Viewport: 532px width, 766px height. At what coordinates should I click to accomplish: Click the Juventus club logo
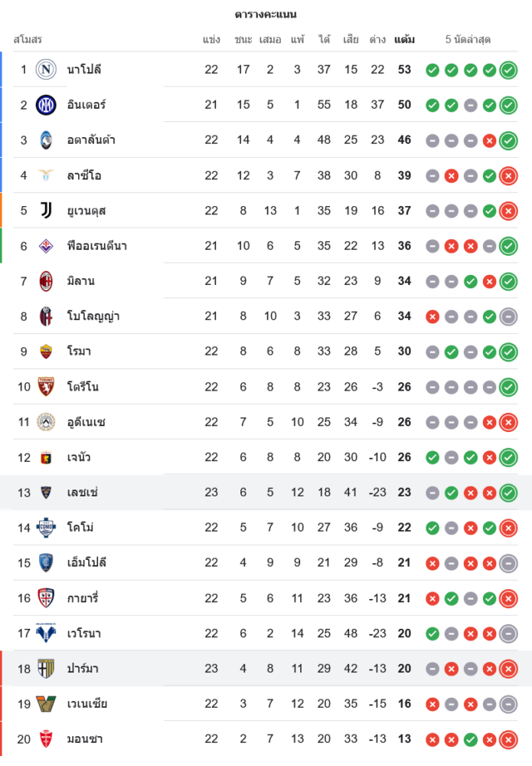(46, 211)
